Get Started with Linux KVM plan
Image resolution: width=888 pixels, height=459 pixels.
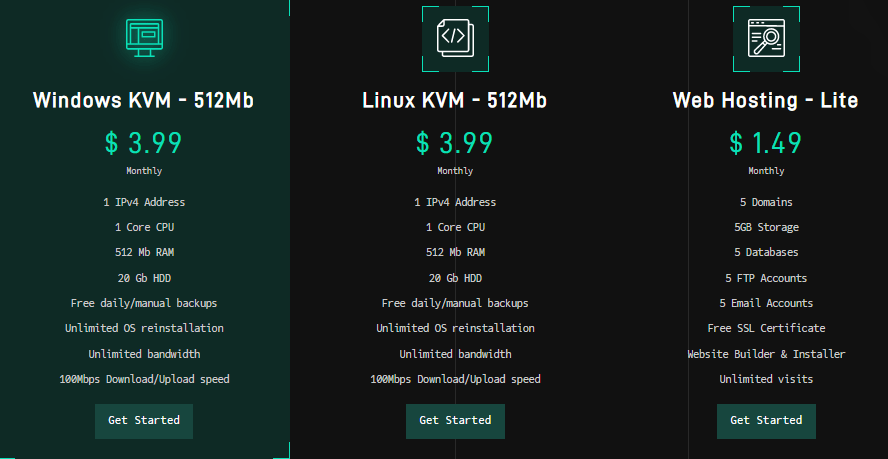(x=455, y=421)
